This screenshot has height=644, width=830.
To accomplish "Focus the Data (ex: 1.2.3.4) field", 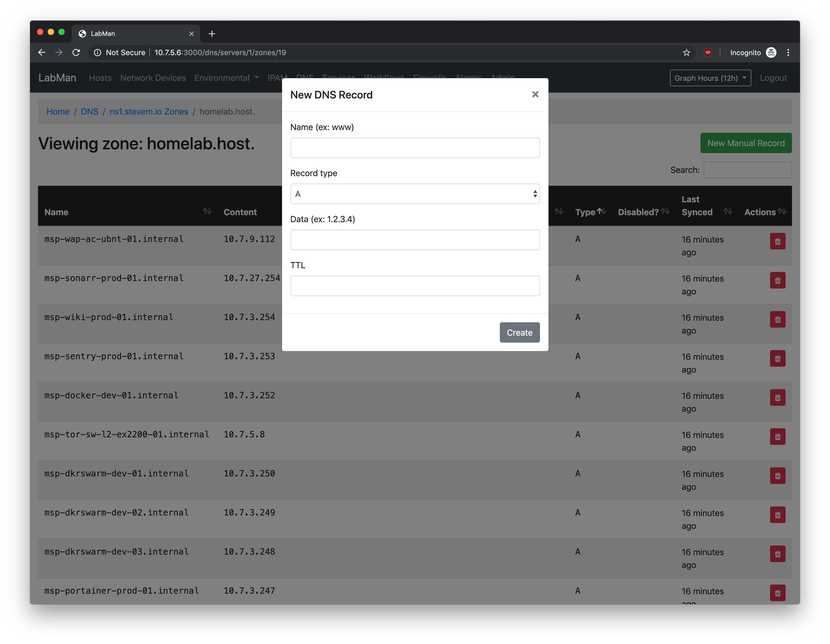I will [415, 240].
